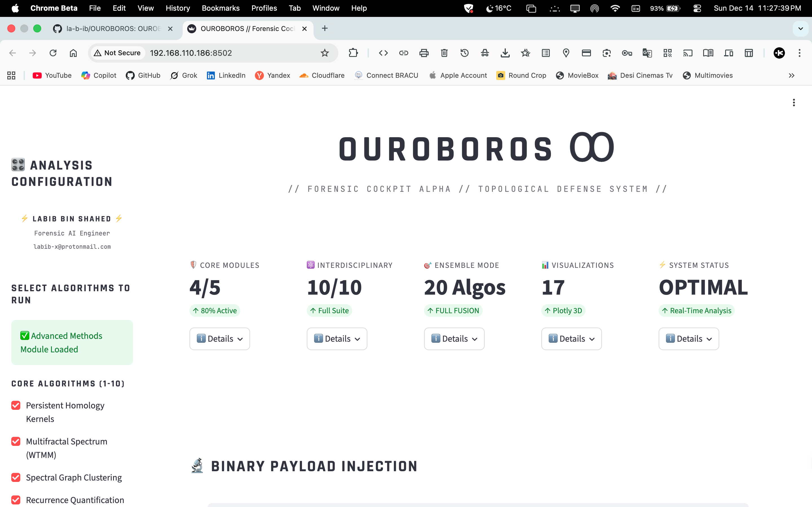Uncheck Persistent Homology Kernels algorithm
The height and width of the screenshot is (507, 812).
coord(16,405)
